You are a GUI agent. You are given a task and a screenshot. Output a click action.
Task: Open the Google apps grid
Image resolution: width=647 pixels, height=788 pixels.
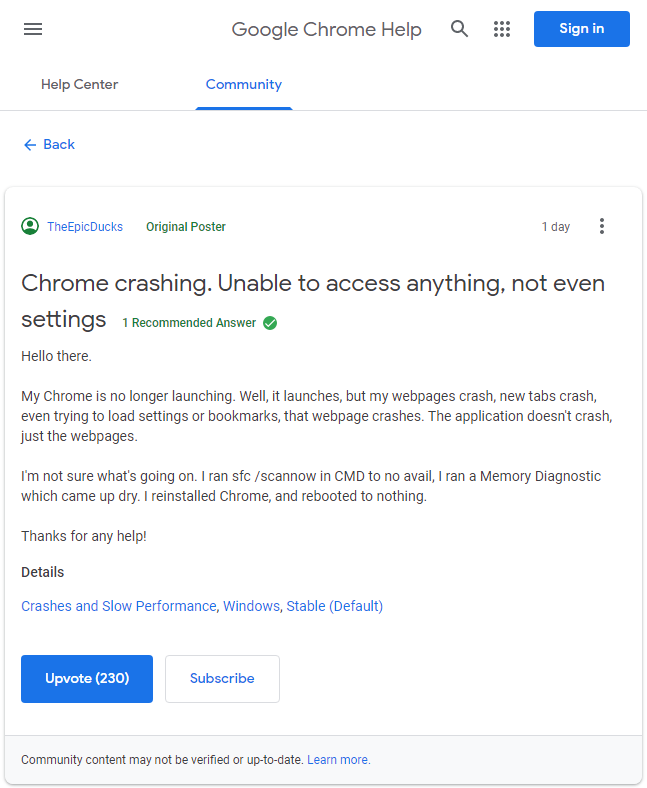[x=502, y=29]
